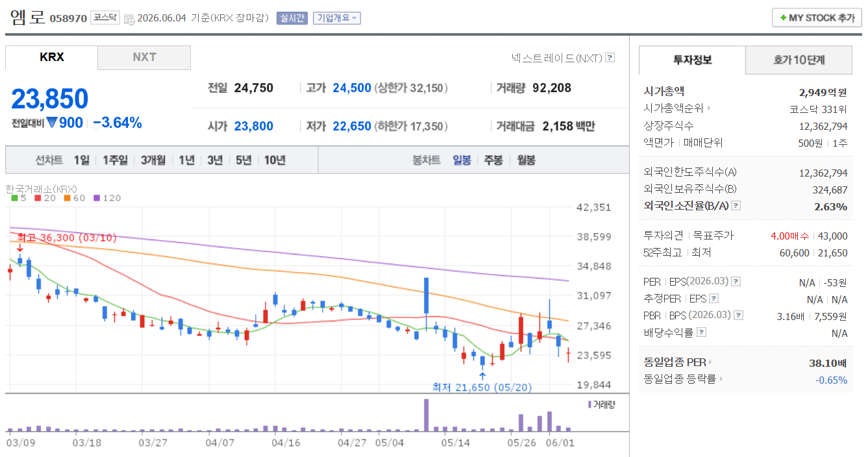868x457 pixels.
Task: Click the 한국거래소(KRX) chart label
Action: coord(41,189)
